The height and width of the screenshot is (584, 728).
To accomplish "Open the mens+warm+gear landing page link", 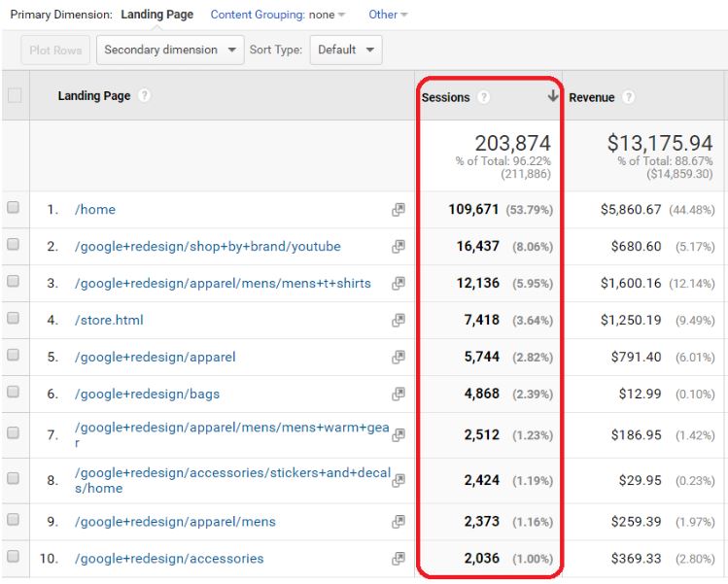I will (x=231, y=434).
